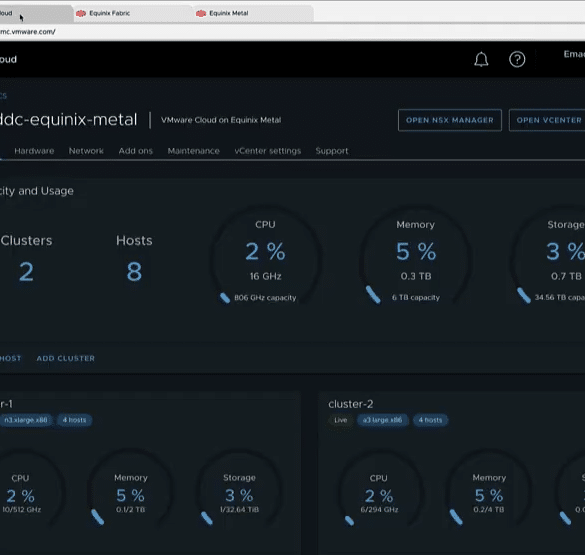
Task: Open the Maintenance tab
Action: click(x=194, y=151)
